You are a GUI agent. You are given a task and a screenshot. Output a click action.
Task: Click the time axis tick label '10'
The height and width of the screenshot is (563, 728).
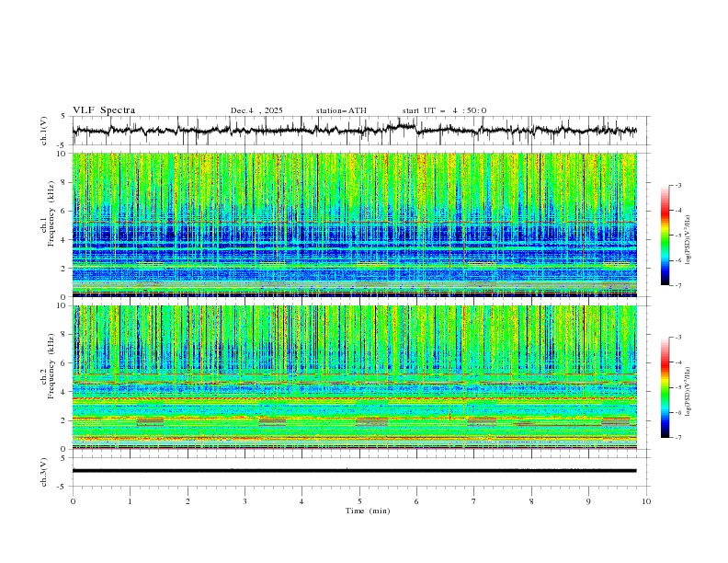pos(646,501)
